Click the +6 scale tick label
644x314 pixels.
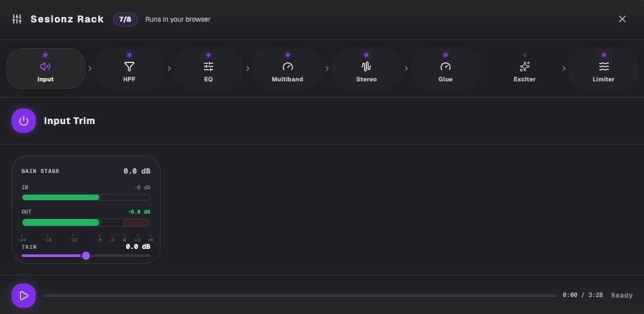150,239
